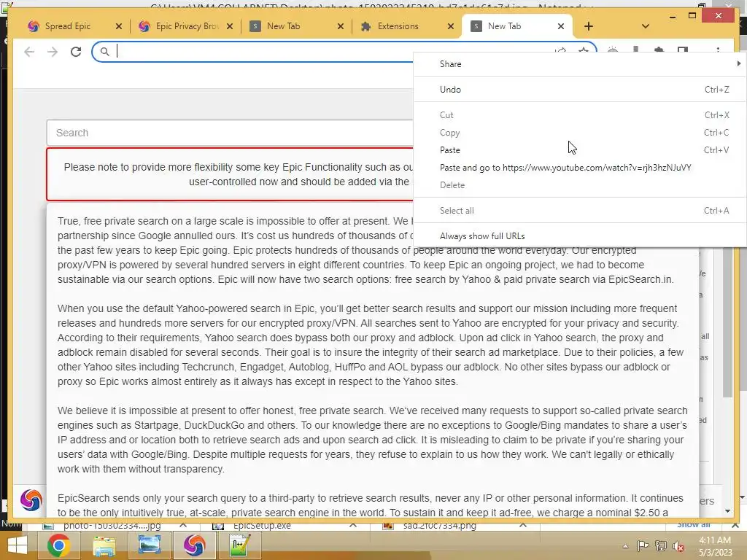Choose Undo from context menu
The width and height of the screenshot is (747, 560).
pyautogui.click(x=579, y=90)
